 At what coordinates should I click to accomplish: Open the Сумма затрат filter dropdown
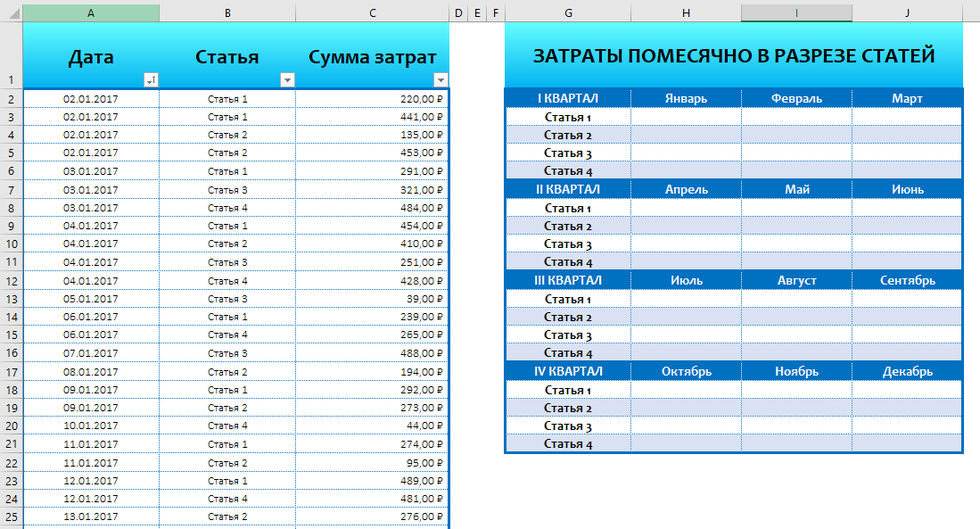tap(441, 80)
